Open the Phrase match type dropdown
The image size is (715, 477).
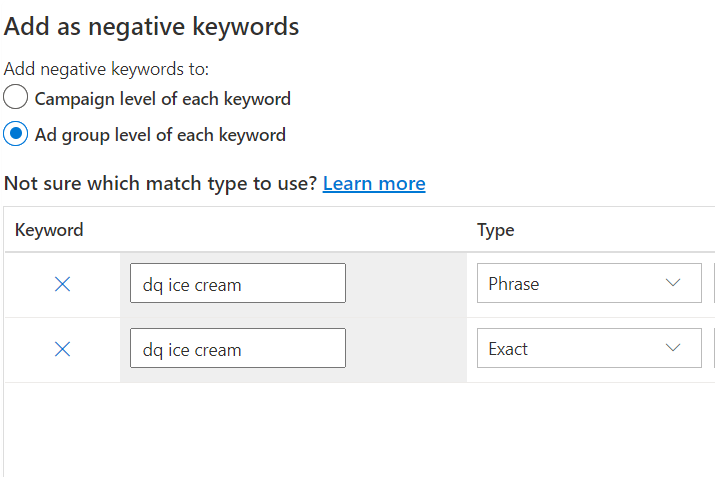click(x=588, y=284)
